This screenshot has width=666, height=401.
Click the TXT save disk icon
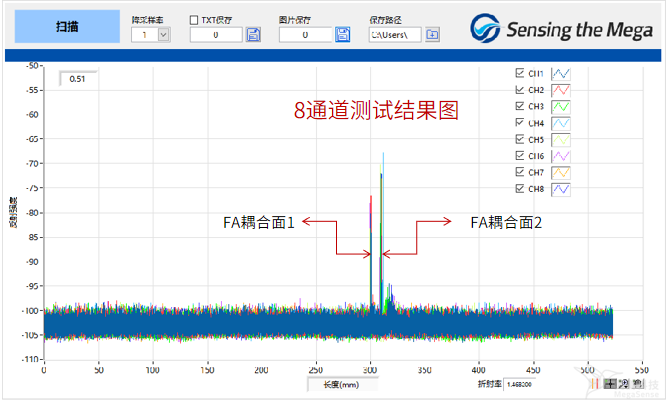coord(254,35)
